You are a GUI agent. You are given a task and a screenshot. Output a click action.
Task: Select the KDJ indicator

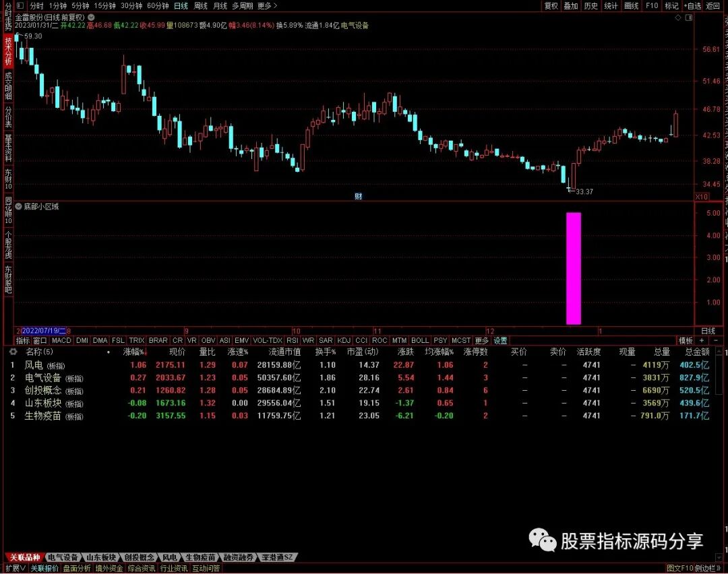click(x=344, y=341)
